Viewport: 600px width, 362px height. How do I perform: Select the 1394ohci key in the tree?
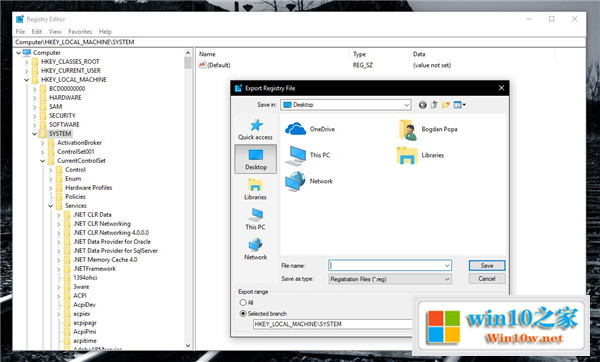(85, 278)
